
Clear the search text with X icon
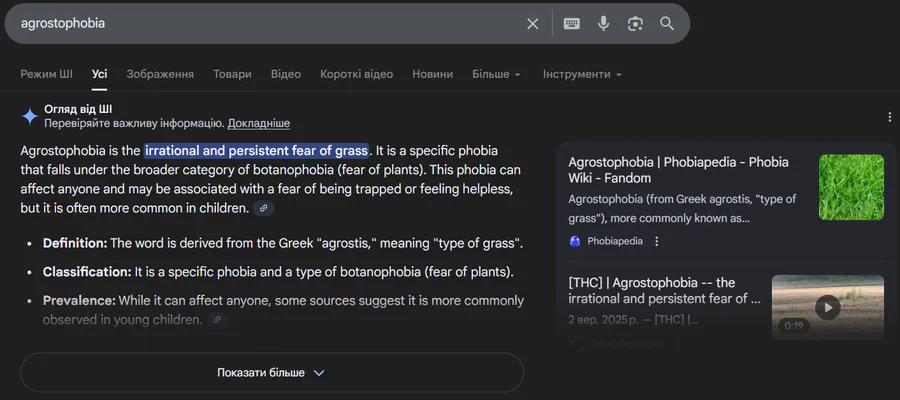pos(533,24)
